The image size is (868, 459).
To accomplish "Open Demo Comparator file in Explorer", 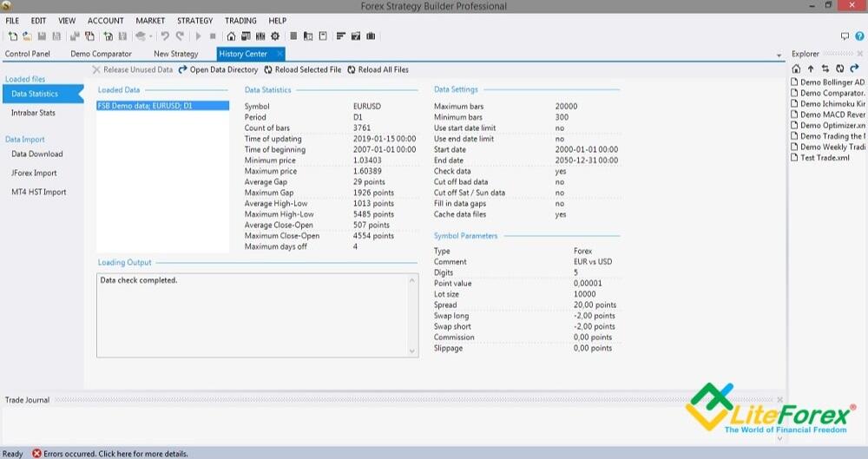I will click(x=828, y=93).
